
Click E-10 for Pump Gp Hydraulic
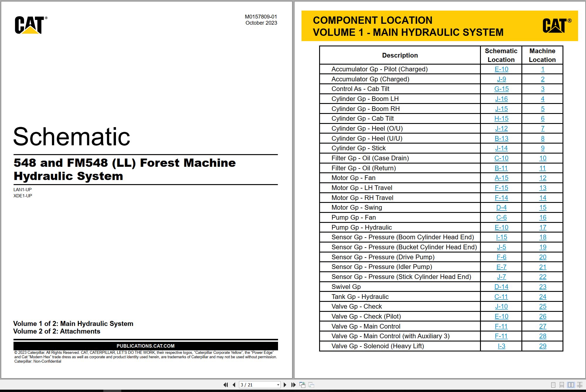tap(501, 228)
